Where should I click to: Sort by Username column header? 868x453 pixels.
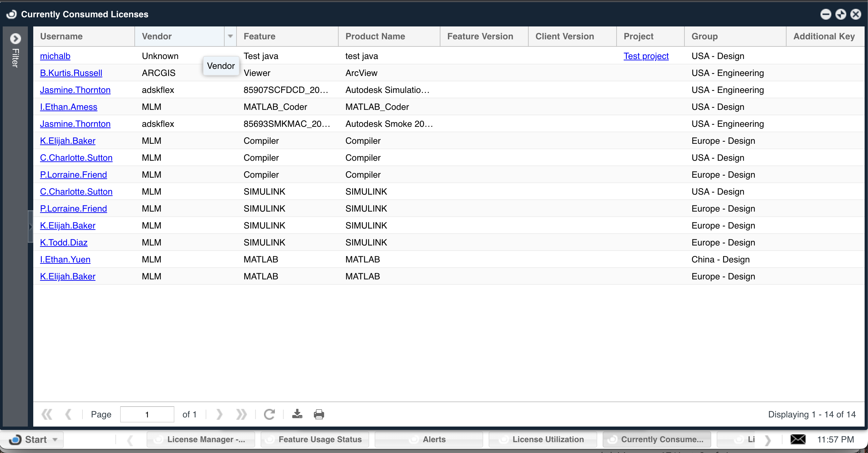[x=61, y=36]
